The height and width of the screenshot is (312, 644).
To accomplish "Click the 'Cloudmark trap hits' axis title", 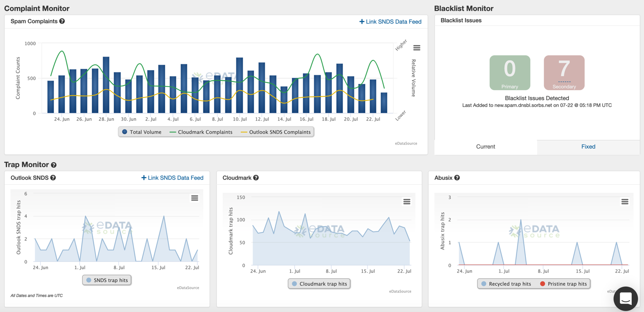I will [x=231, y=231].
